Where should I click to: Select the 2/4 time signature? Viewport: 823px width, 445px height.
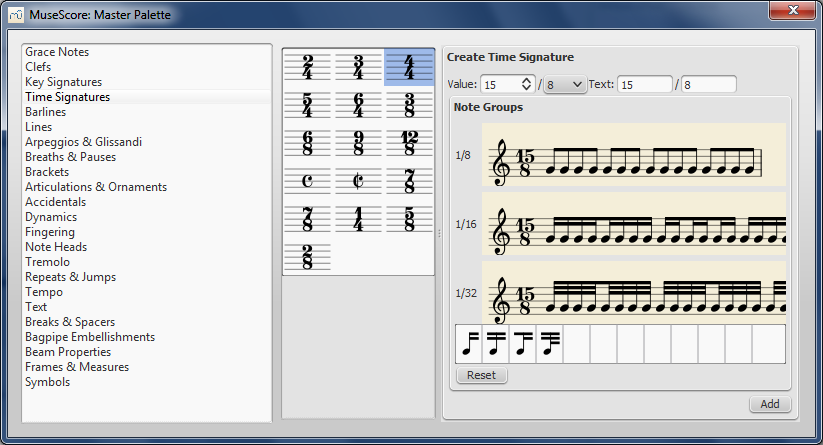tap(308, 67)
